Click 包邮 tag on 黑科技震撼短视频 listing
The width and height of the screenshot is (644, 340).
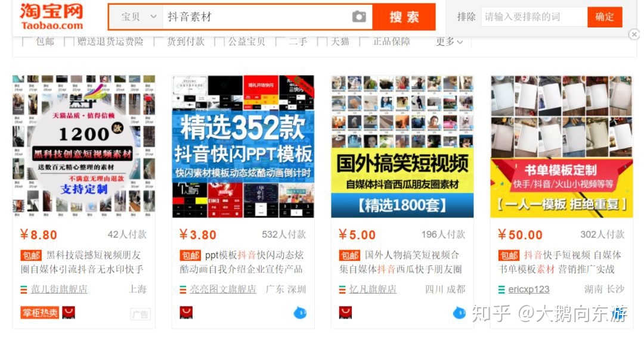pyautogui.click(x=31, y=255)
